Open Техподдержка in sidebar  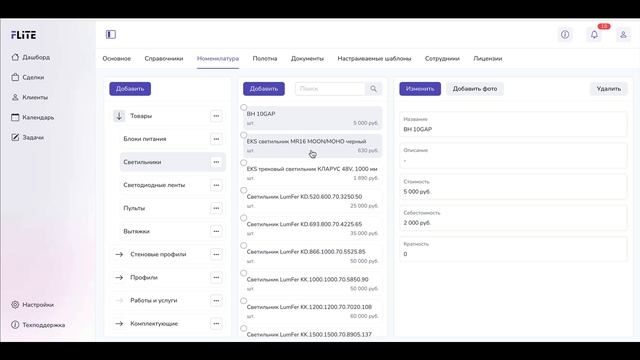(x=38, y=325)
